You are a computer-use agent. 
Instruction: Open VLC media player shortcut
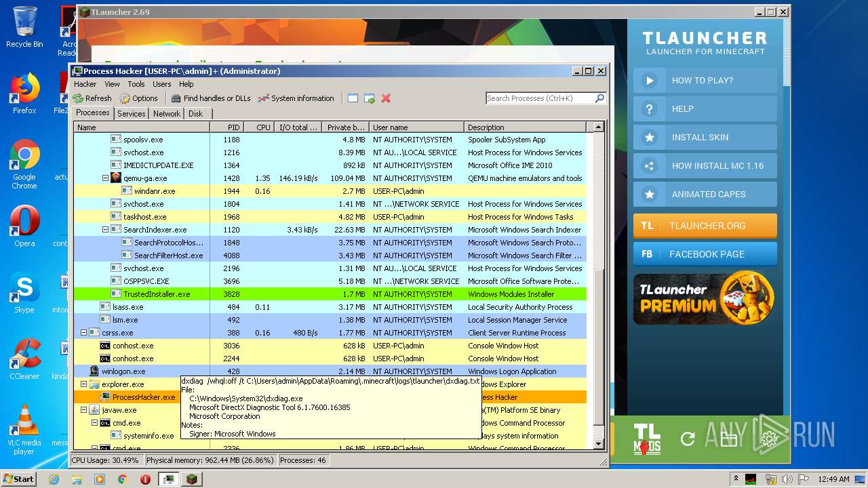tap(24, 430)
